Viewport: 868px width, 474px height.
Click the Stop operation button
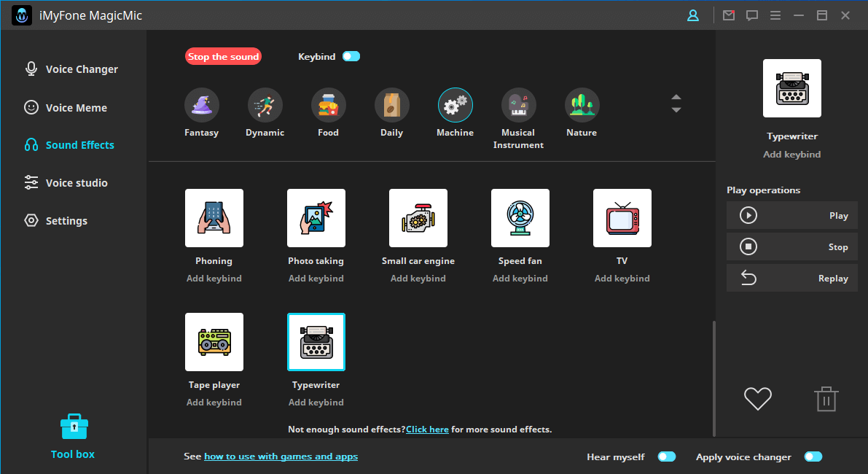[792, 247]
